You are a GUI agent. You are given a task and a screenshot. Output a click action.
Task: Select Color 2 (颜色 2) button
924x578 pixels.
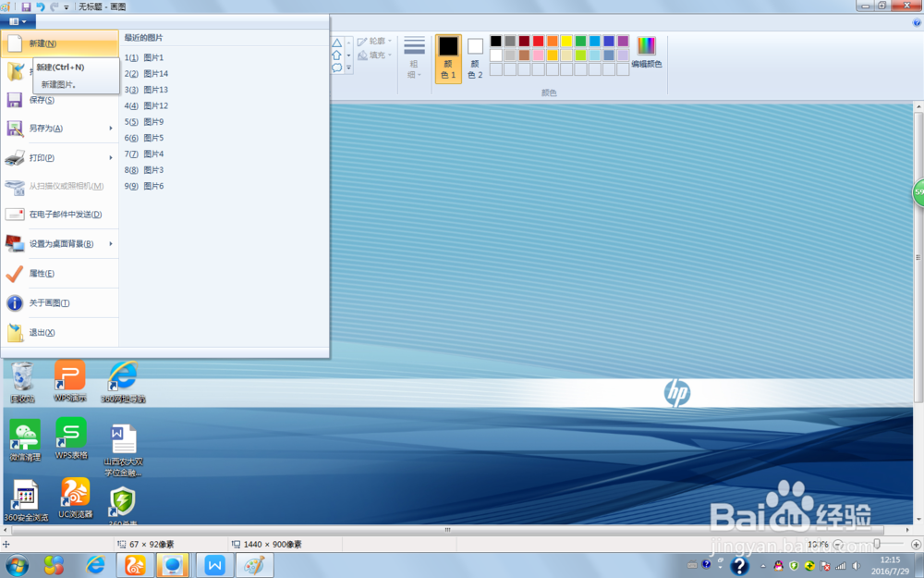(x=475, y=57)
